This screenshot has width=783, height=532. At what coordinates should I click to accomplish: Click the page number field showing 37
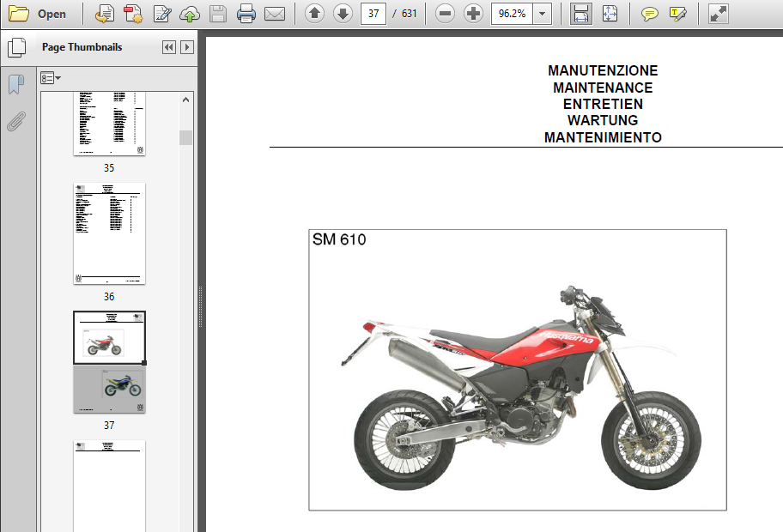coord(373,14)
